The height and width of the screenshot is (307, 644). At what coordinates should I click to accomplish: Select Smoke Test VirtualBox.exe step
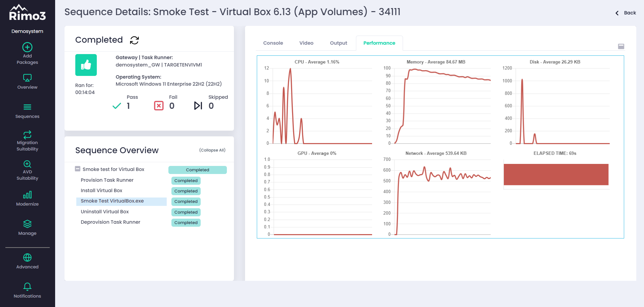pyautogui.click(x=121, y=201)
